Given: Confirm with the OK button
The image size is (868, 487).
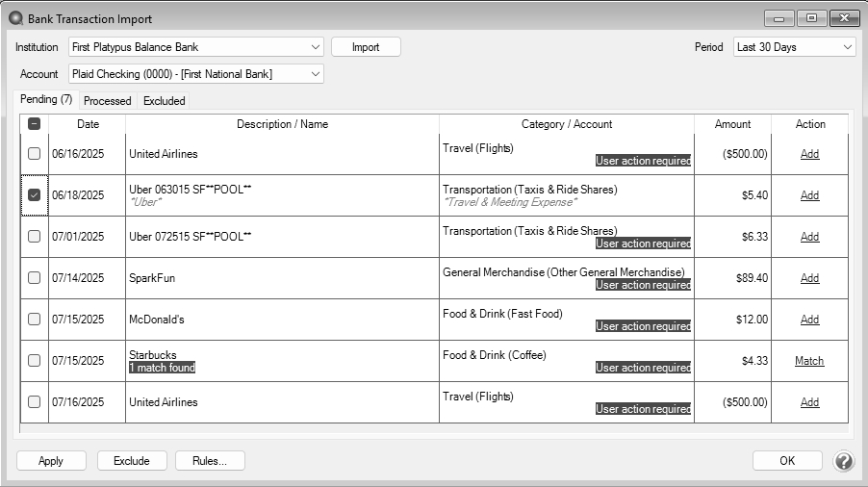Looking at the screenshot, I should coord(787,461).
